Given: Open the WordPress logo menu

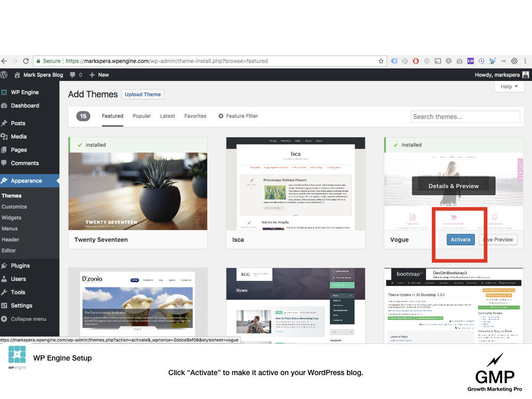Looking at the screenshot, I should tap(4, 75).
